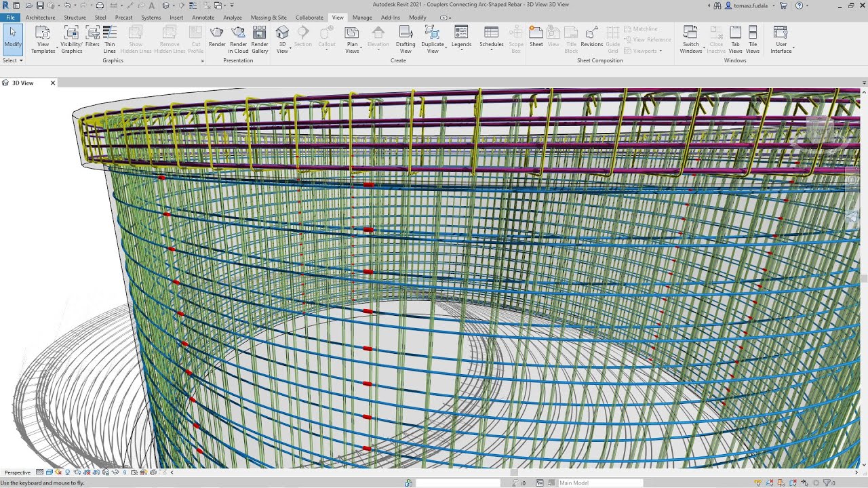
Task: Open the Filters dialog
Action: 92,36
